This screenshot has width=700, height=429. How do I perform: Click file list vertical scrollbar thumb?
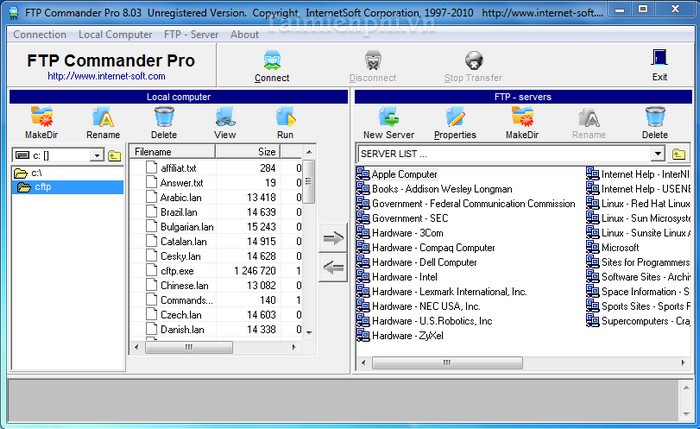308,181
